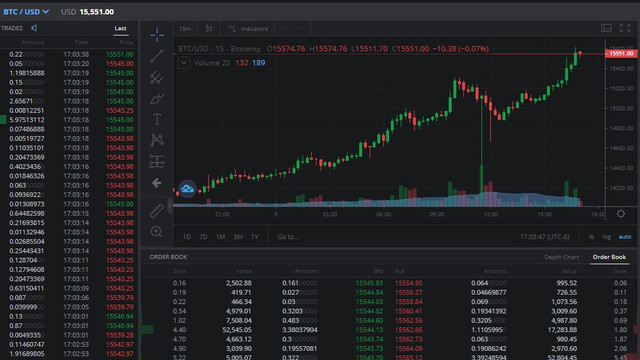Image resolution: width=640 pixels, height=360 pixels.
Task: Toggle percent scale on chart
Action: pyautogui.click(x=591, y=237)
